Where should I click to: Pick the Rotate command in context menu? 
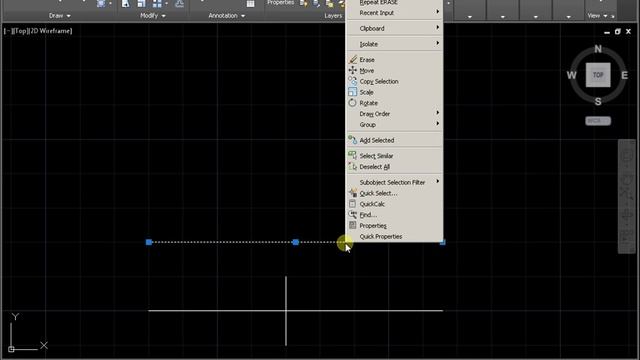tap(394, 103)
